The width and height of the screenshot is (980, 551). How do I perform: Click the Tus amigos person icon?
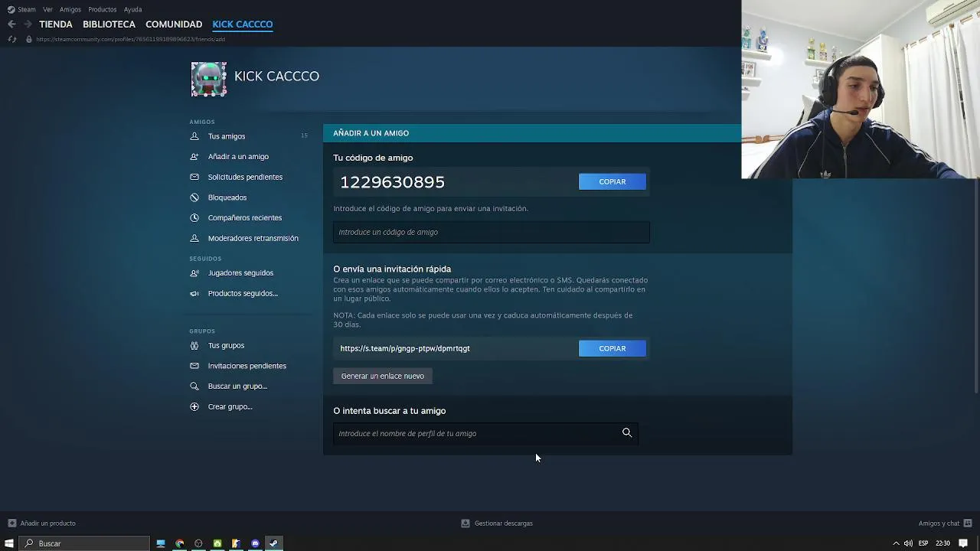tap(194, 136)
